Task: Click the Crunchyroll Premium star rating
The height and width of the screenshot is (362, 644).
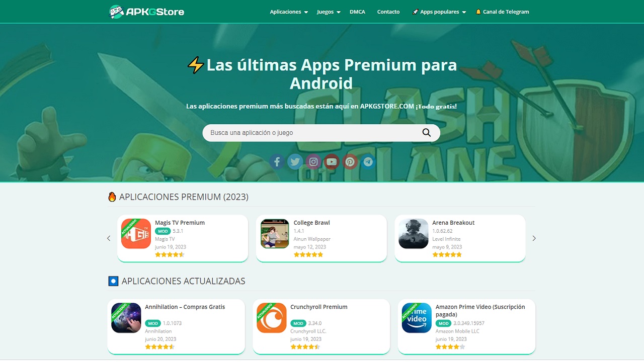Action: (305, 346)
